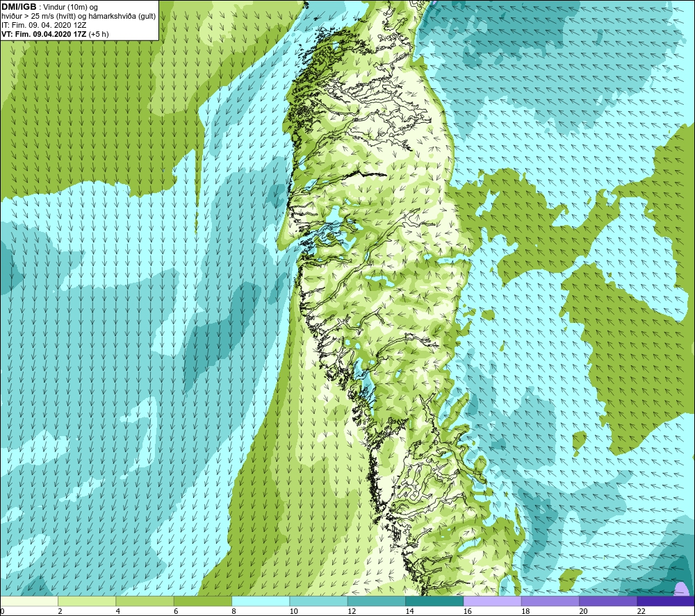Click the 12–14 m/s teal legend swatch
Screen dimensions: 695x616
click(x=376, y=601)
